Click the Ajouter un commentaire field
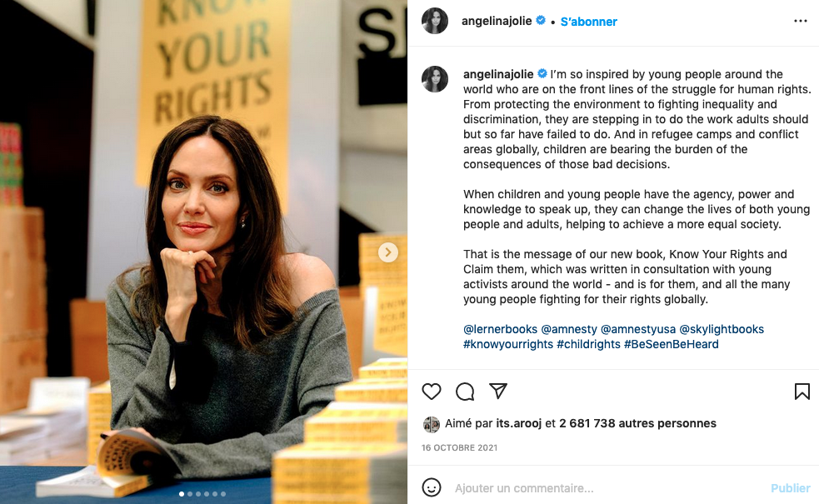Image resolution: width=819 pixels, height=504 pixels. 608,488
